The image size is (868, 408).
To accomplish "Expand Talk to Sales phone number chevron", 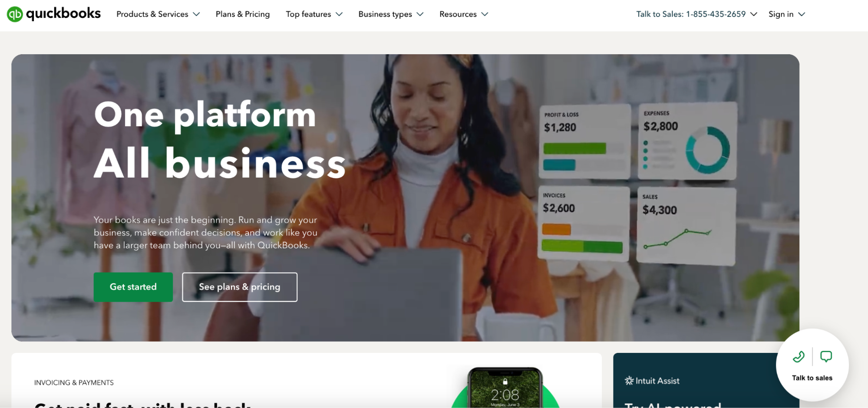I will click(x=754, y=14).
